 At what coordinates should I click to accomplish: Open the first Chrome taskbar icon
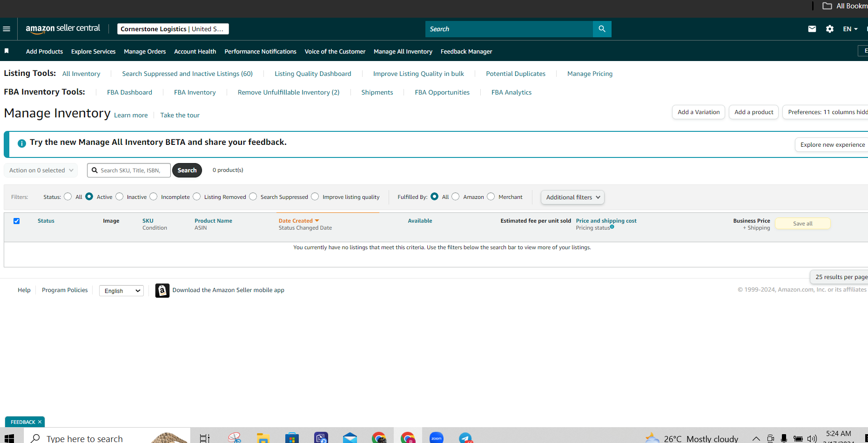[379, 438]
